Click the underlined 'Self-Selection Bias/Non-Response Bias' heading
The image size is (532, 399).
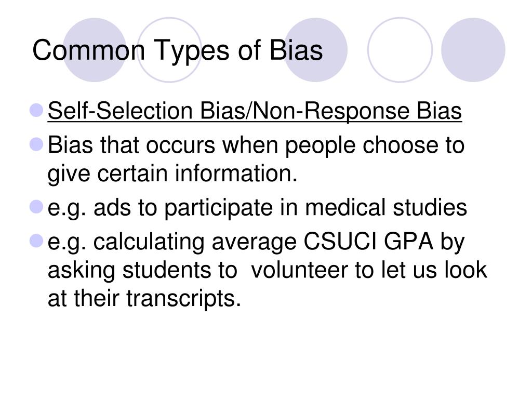coord(255,111)
